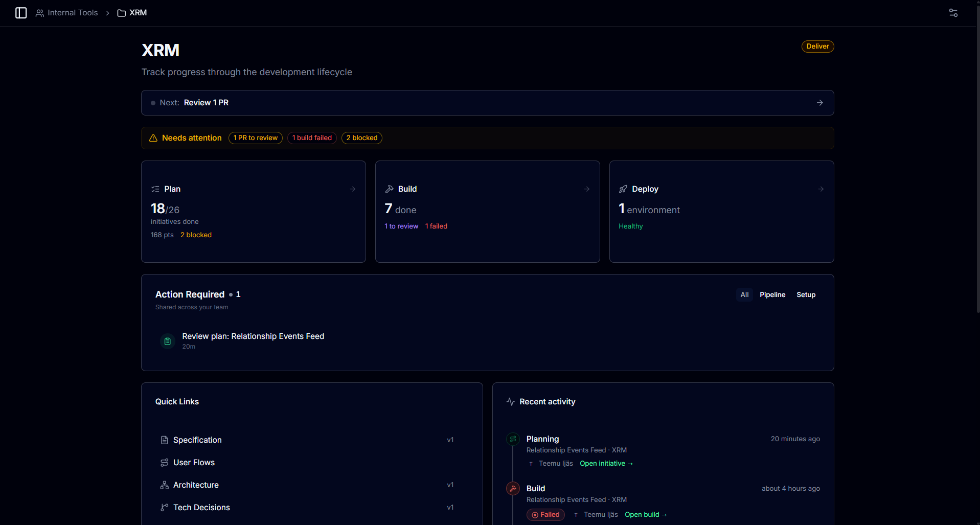Select the 2 blocked chip
The height and width of the screenshot is (525, 980).
pos(362,138)
